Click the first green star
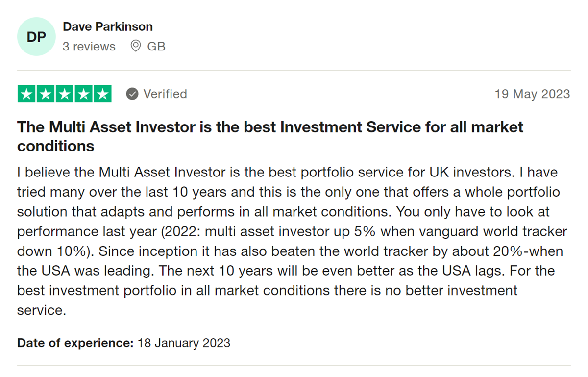588x377 pixels. [x=27, y=94]
